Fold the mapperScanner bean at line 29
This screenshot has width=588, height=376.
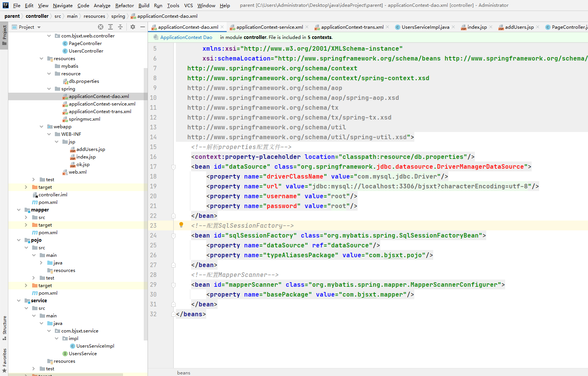[173, 285]
